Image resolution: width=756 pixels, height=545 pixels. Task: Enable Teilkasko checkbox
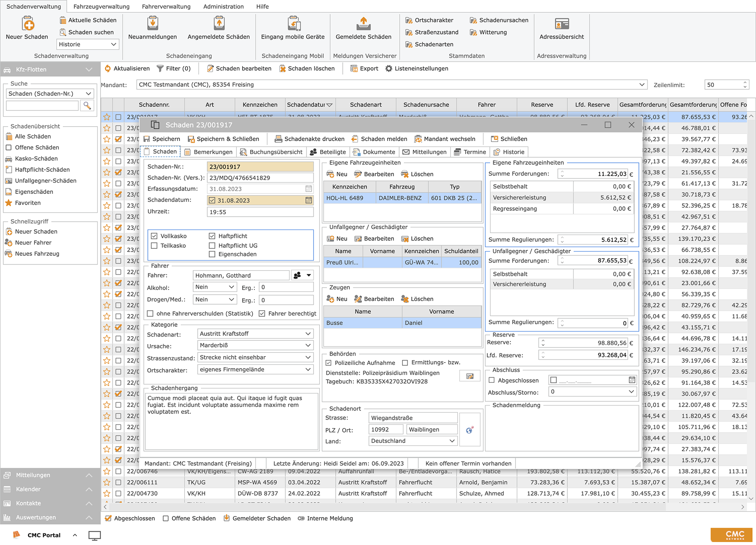tap(154, 246)
